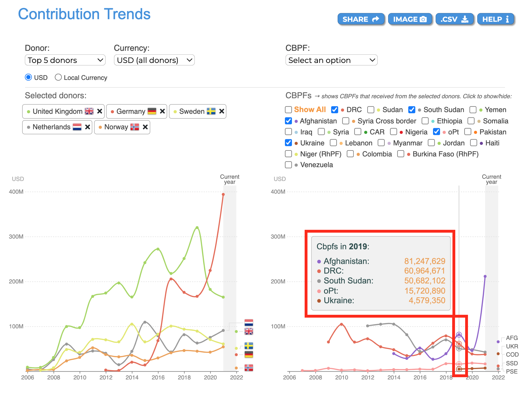The image size is (532, 393).
Task: Click the SSD label on CBPF chart
Action: point(512,363)
